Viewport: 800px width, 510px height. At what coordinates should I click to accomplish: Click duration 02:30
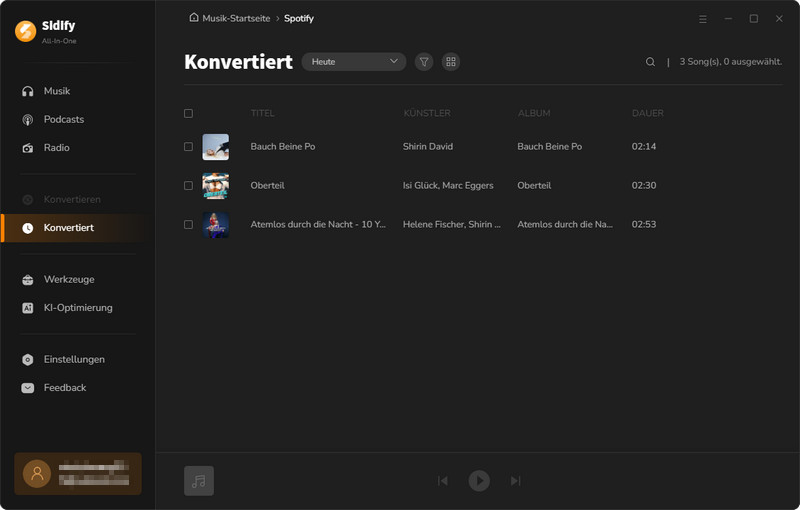click(644, 186)
